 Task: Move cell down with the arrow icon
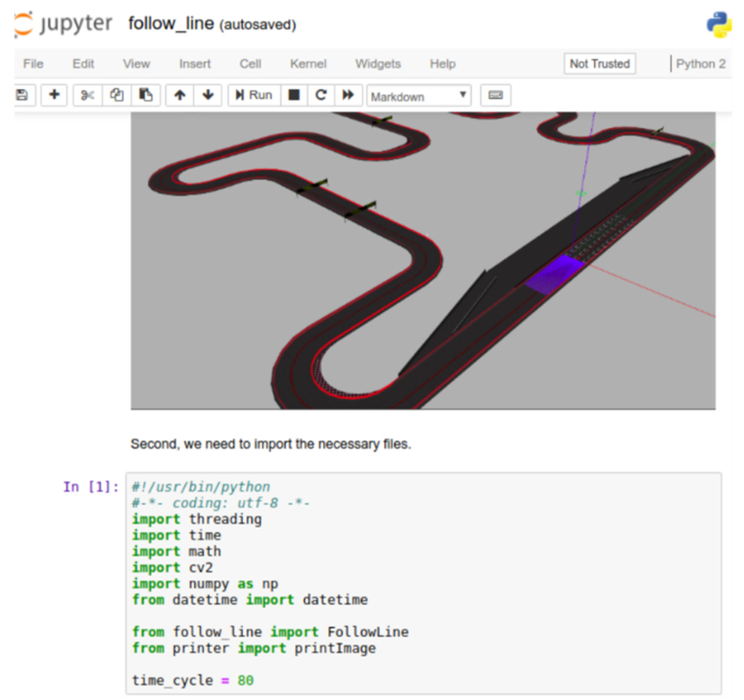(208, 95)
